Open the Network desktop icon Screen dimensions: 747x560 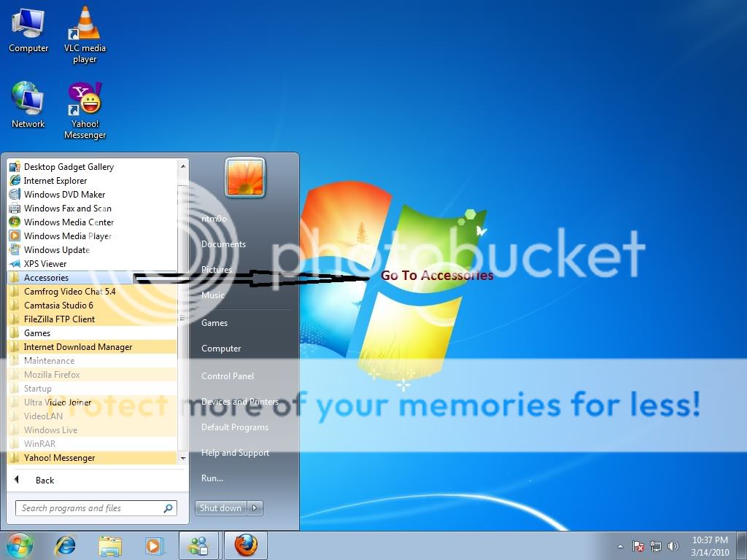[28, 101]
